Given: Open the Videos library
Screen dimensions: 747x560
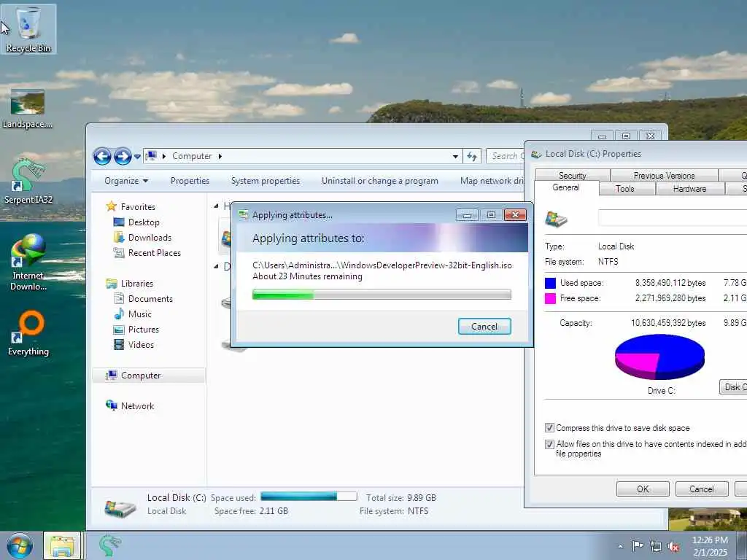Looking at the screenshot, I should click(141, 344).
